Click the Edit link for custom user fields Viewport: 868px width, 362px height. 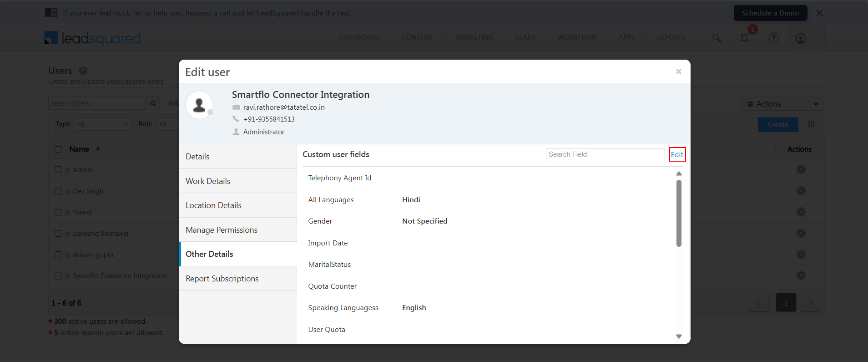[677, 154]
